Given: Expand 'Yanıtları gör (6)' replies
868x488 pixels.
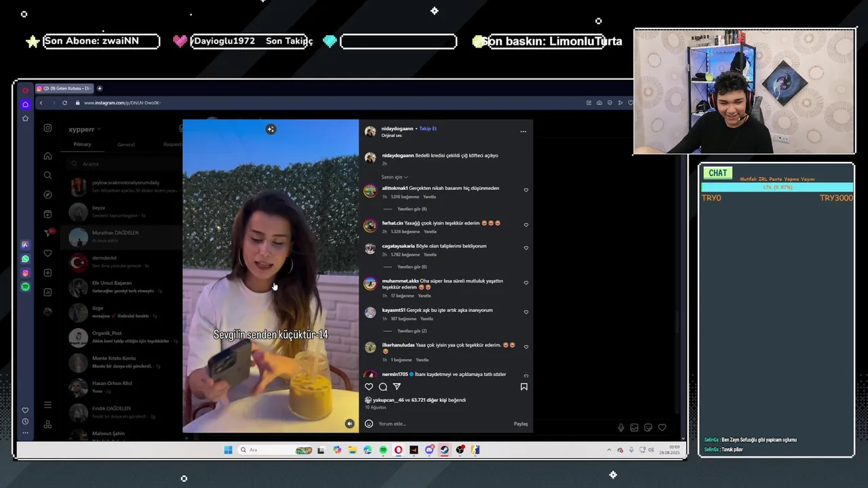Looking at the screenshot, I should (x=412, y=266).
